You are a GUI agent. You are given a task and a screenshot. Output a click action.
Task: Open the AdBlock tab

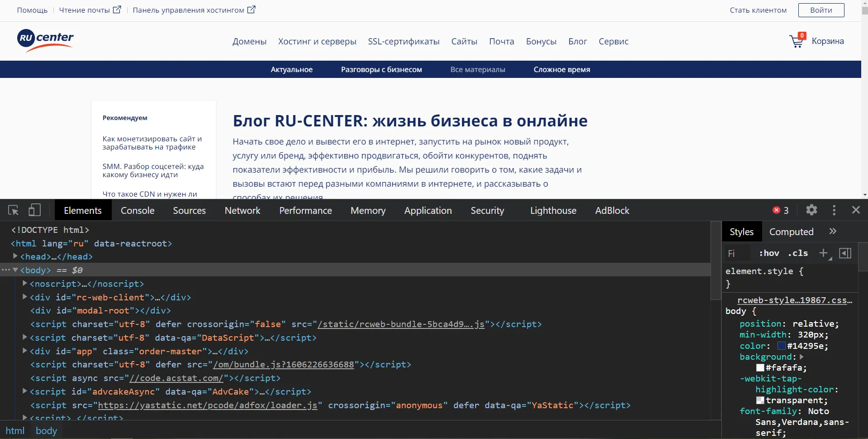coord(612,210)
